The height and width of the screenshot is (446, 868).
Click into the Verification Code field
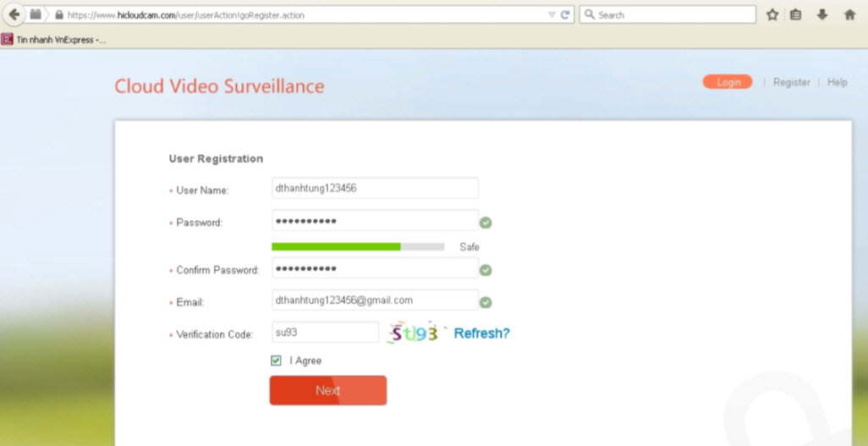pyautogui.click(x=325, y=333)
